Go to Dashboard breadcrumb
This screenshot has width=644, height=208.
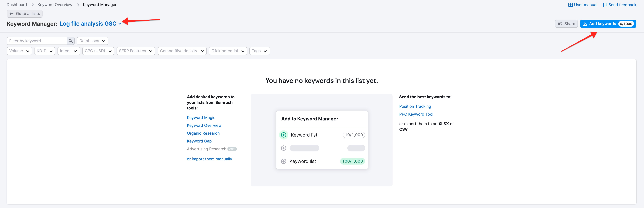[x=17, y=5]
